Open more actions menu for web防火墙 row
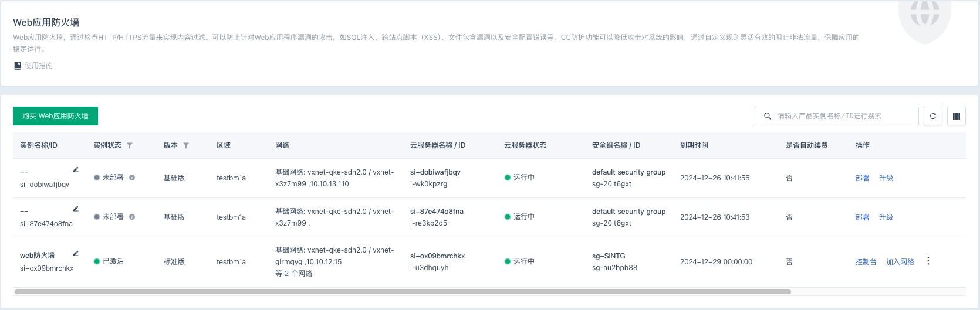980x310 pixels. [x=928, y=261]
